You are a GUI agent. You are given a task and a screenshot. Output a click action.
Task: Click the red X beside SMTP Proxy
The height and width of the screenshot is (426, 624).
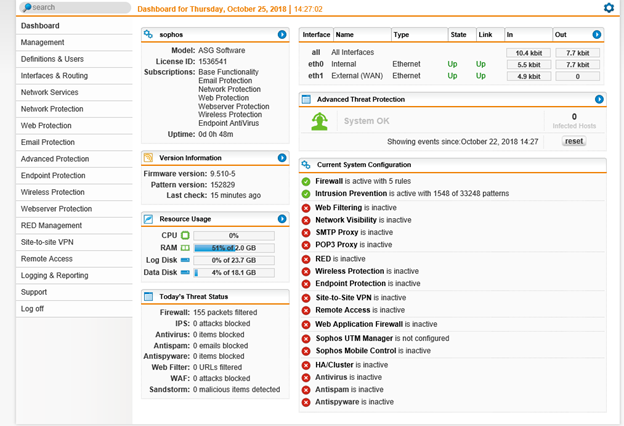point(306,233)
